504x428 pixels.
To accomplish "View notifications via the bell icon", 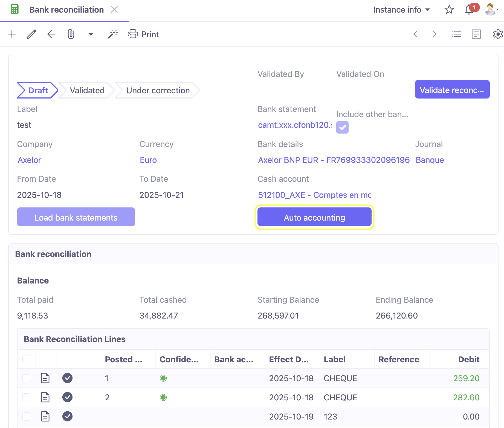I will (x=468, y=9).
